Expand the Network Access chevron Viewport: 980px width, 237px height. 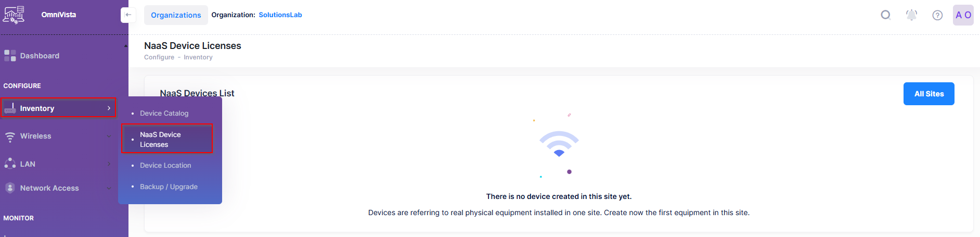coord(109,188)
